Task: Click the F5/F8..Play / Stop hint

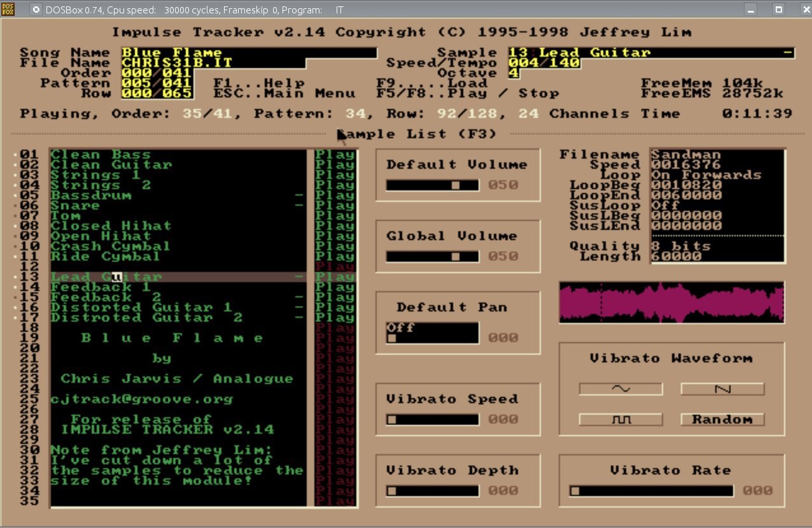Action: [468, 94]
